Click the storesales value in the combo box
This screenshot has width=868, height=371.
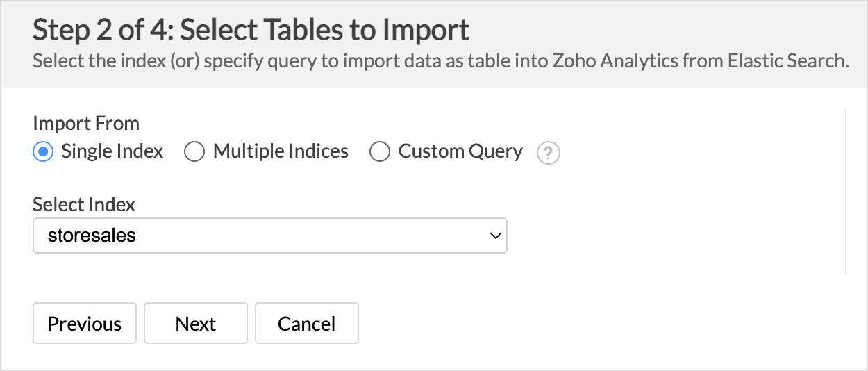pyautogui.click(x=92, y=236)
